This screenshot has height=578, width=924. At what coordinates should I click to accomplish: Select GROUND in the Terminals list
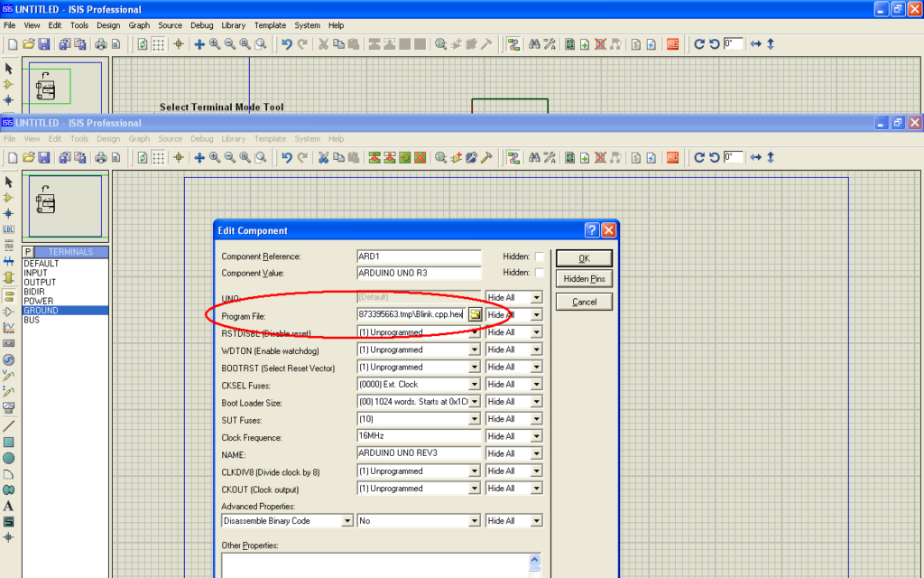65,311
